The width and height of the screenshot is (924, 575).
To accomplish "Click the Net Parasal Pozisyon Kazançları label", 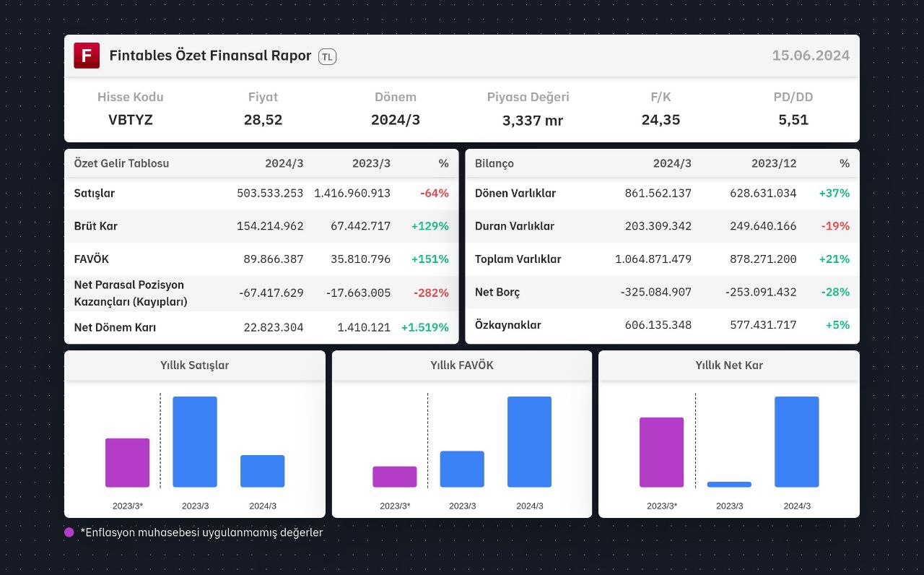I will pyautogui.click(x=130, y=293).
